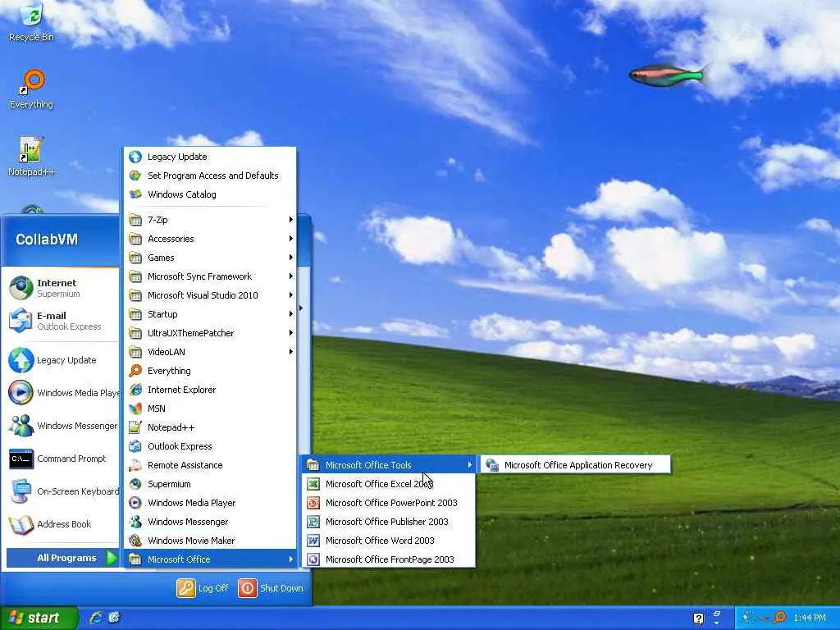Screen dimensions: 840x630
Task: Expand UltraUXThemePatcher folder submenu
Action: point(209,333)
